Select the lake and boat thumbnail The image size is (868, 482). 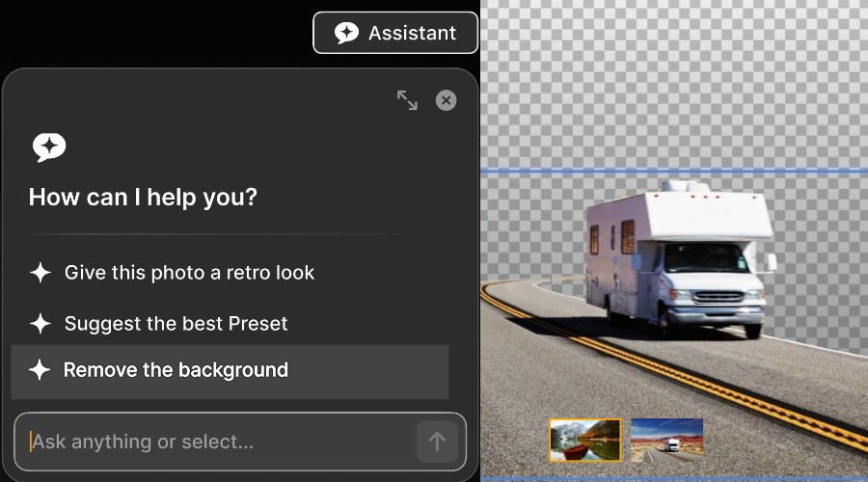585,440
